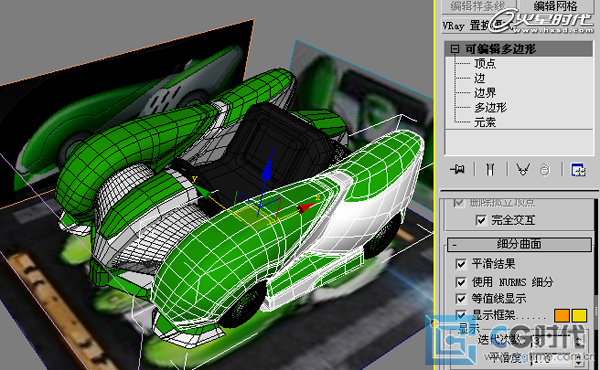This screenshot has height=370, width=600.
Task: Click the Pin Stack pushpin icon
Action: 458,169
